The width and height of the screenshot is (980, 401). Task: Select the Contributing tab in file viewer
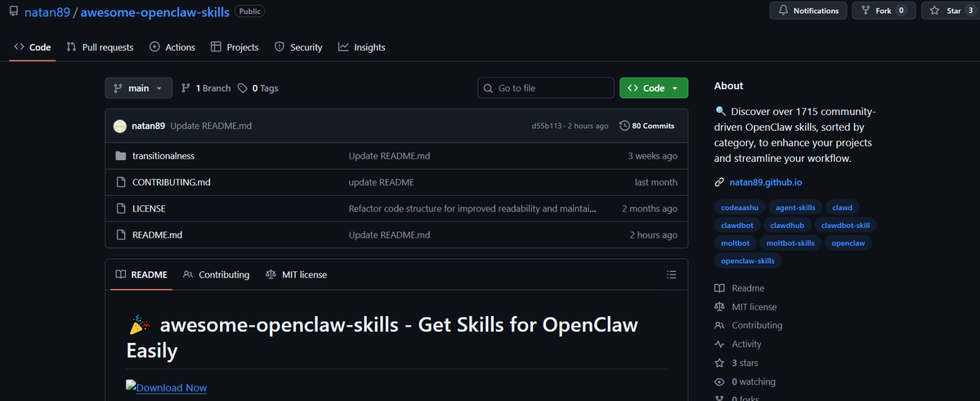(x=217, y=275)
